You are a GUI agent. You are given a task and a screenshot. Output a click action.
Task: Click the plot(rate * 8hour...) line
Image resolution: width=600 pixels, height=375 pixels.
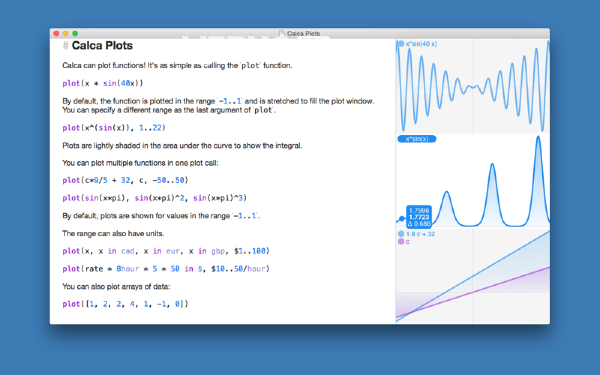(166, 269)
